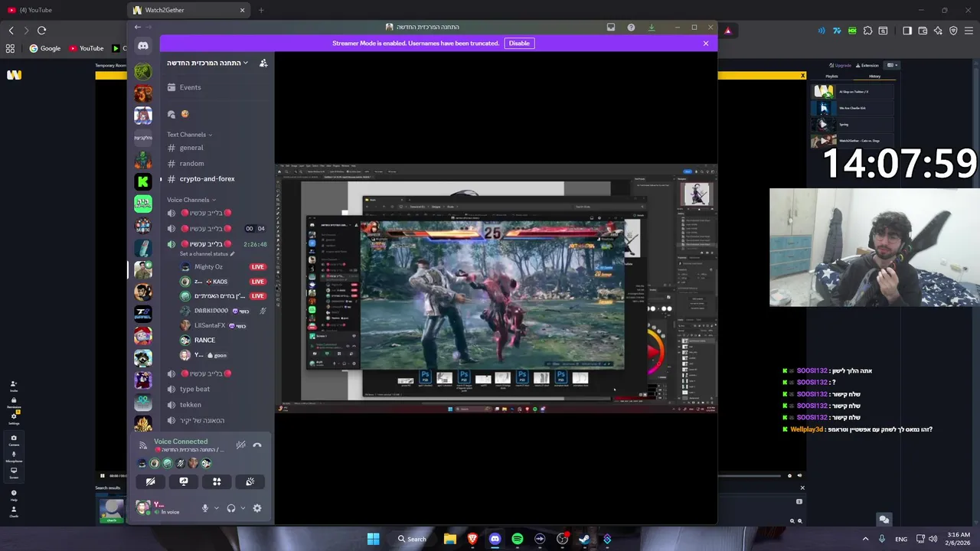Image resolution: width=980 pixels, height=551 pixels.
Task: Join the type beat voice channel
Action: pyautogui.click(x=194, y=389)
